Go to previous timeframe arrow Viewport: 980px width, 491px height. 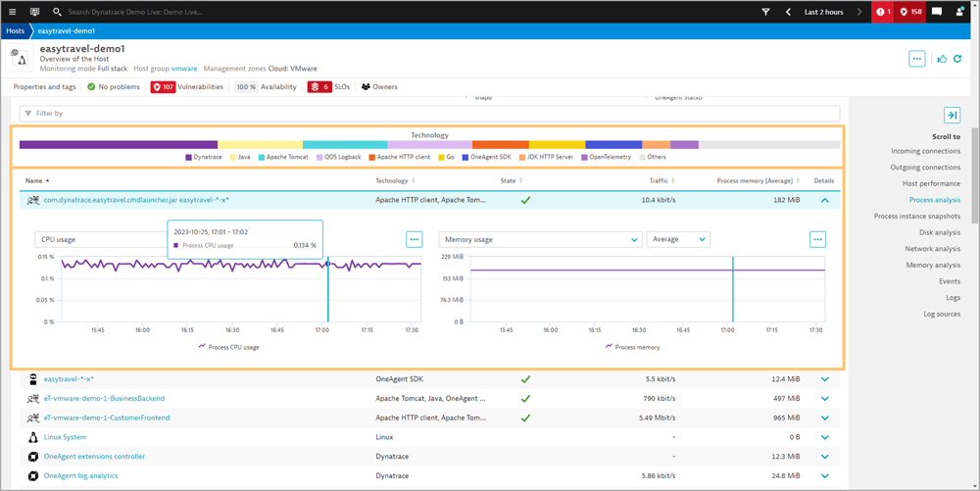click(788, 12)
